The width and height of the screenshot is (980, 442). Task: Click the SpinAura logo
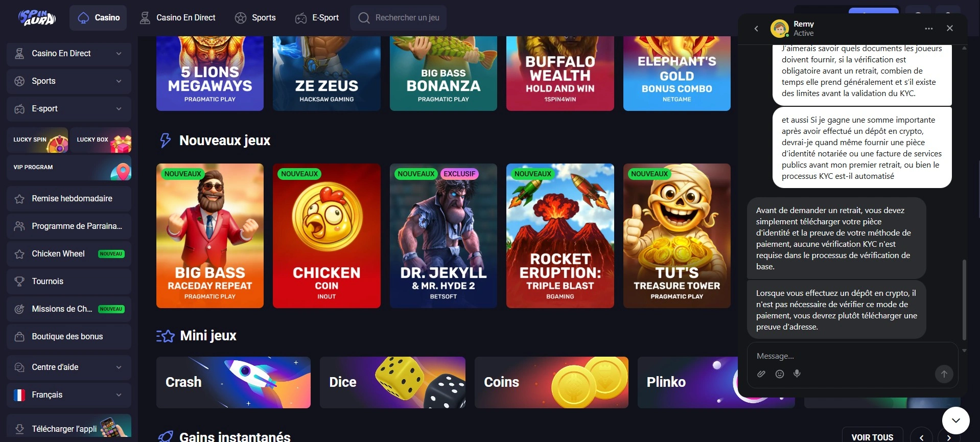coord(37,17)
